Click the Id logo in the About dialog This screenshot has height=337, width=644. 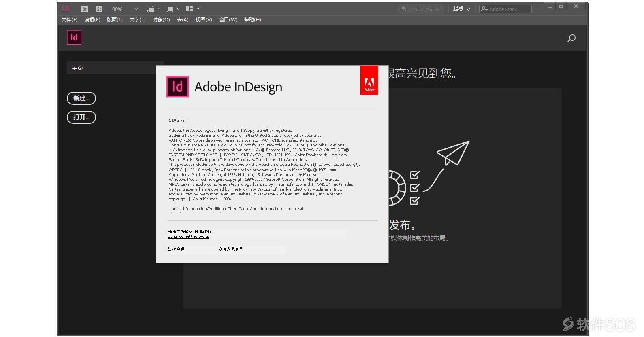pos(177,87)
